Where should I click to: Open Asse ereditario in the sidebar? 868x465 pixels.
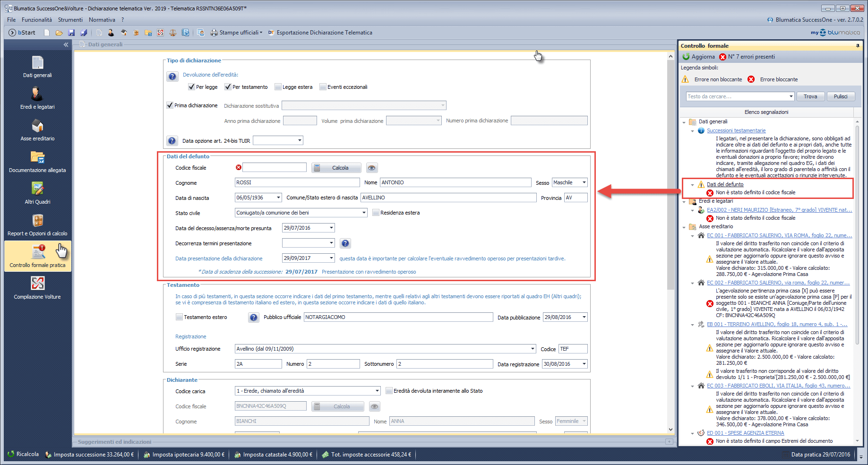click(37, 130)
